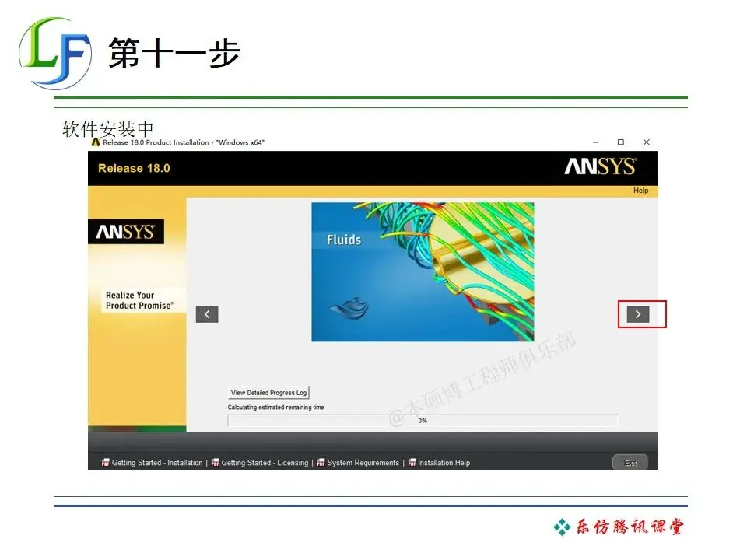The height and width of the screenshot is (560, 747).
Task: Go back with the left arrow button
Action: [207, 314]
